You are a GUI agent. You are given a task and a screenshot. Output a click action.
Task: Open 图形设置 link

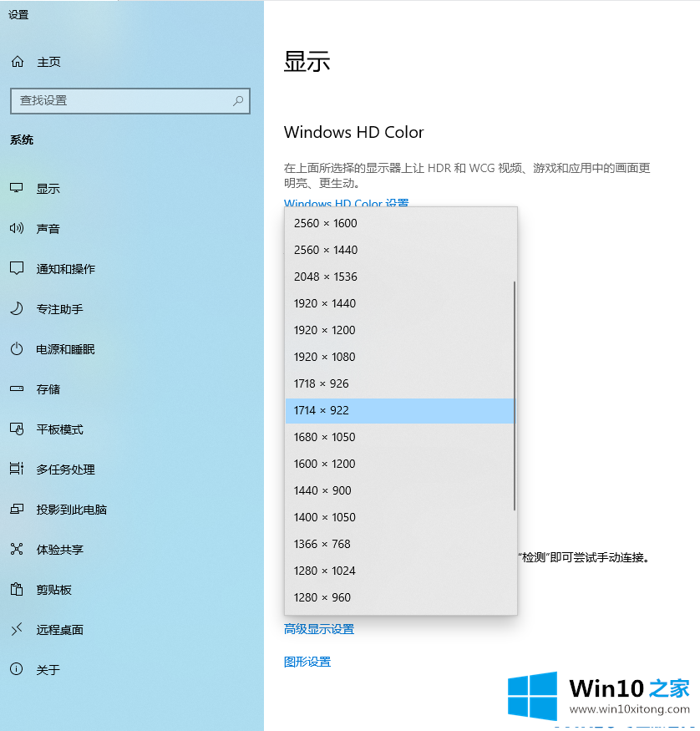coord(307,662)
